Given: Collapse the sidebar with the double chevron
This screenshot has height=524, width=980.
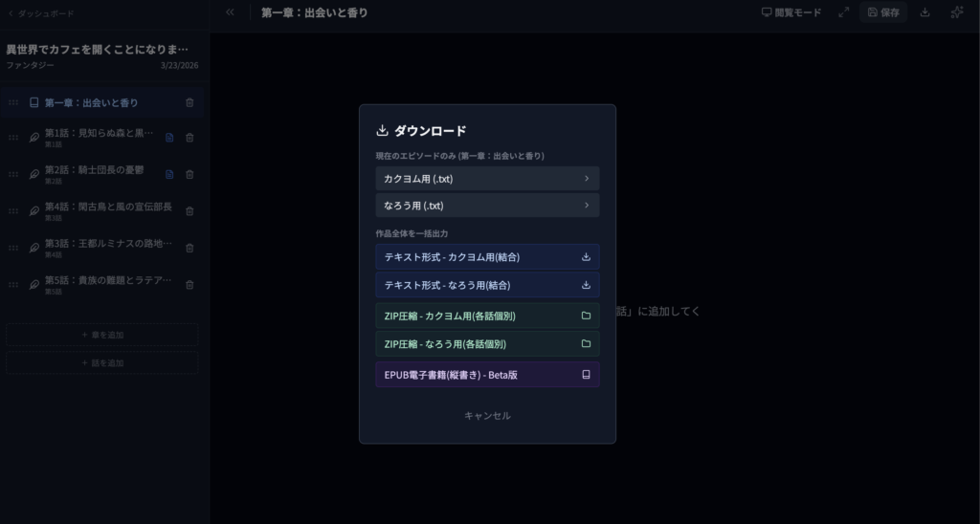Looking at the screenshot, I should click(230, 12).
